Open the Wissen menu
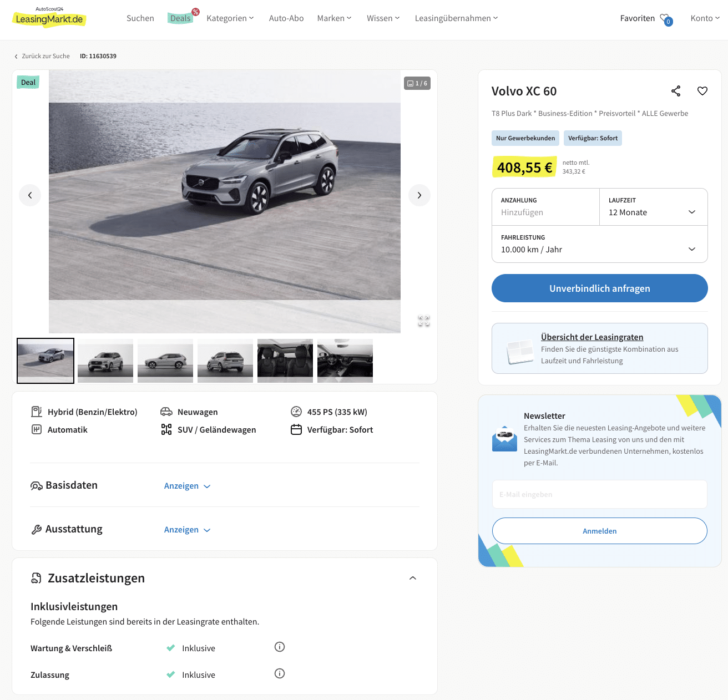 click(x=383, y=18)
